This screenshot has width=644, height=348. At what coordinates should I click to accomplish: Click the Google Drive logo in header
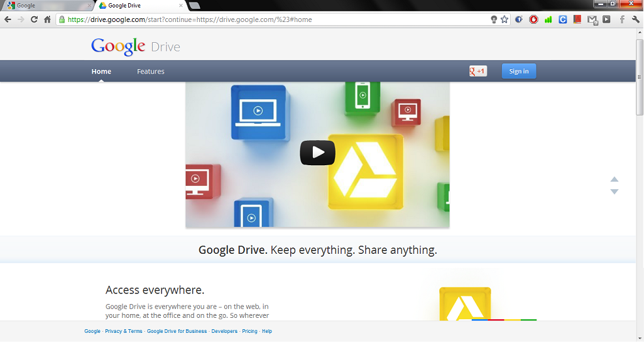(x=136, y=46)
